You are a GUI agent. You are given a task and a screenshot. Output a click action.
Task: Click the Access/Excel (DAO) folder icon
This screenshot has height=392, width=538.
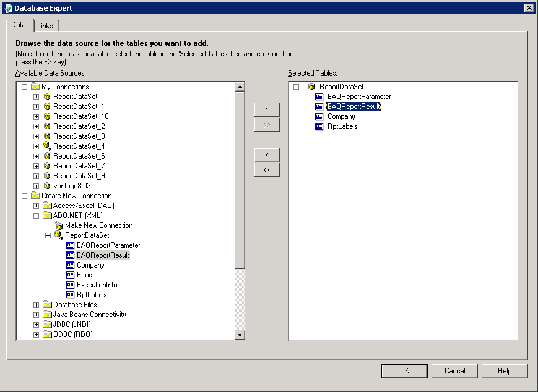47,206
